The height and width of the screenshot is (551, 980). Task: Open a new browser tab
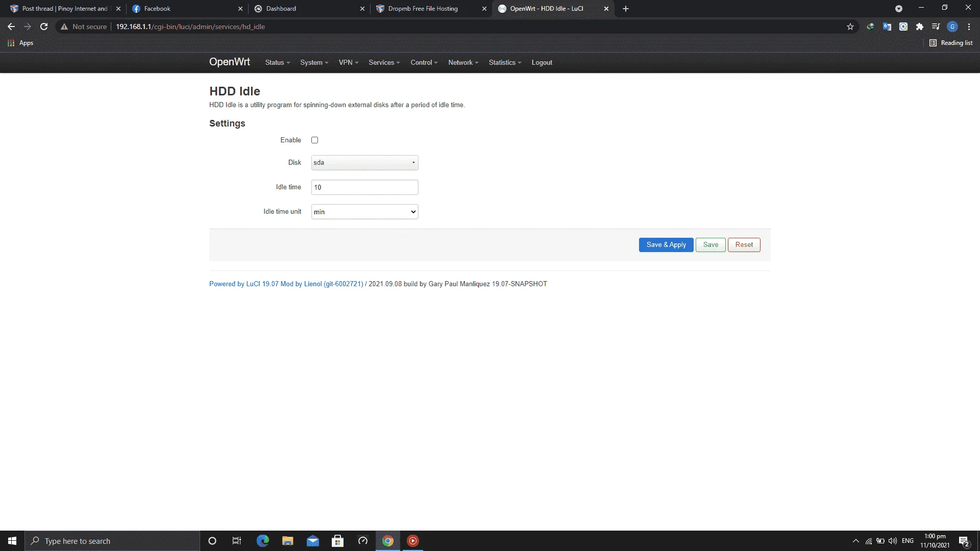626,9
